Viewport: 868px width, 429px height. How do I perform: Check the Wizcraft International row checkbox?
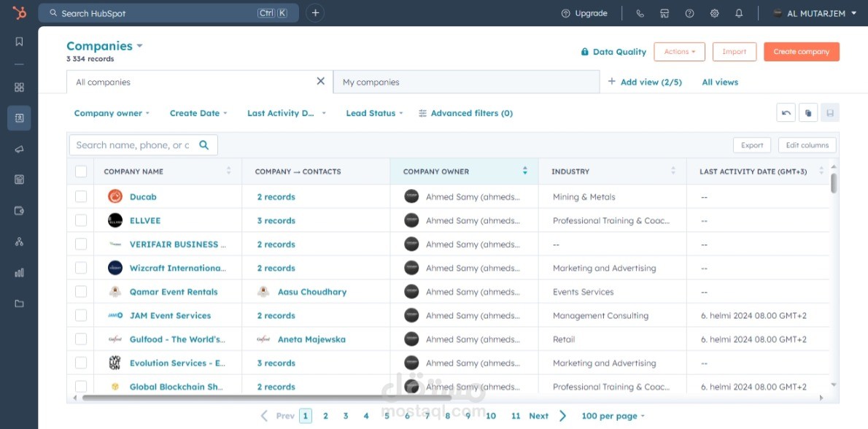[81, 268]
